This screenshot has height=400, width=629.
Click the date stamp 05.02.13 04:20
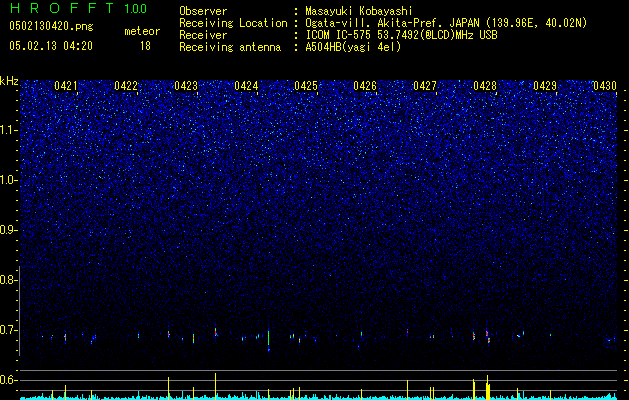(x=51, y=46)
